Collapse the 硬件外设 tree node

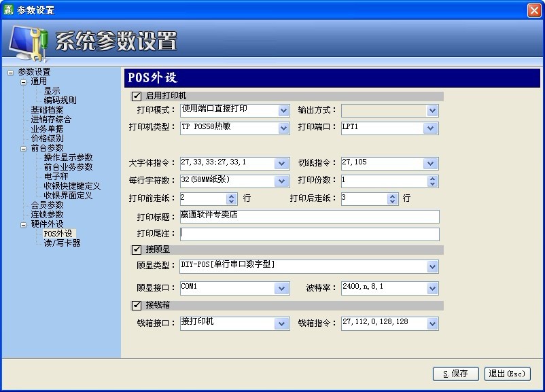pyautogui.click(x=23, y=225)
